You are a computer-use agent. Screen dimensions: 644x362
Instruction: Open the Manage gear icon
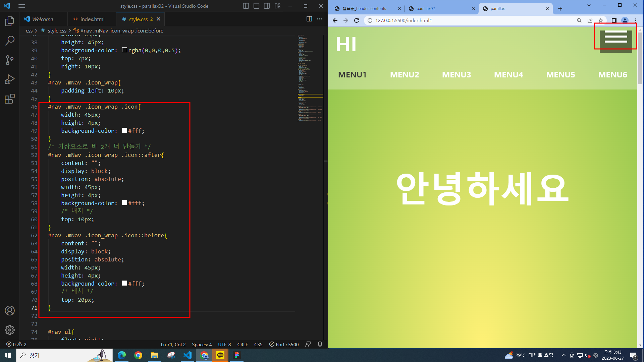tap(10, 330)
